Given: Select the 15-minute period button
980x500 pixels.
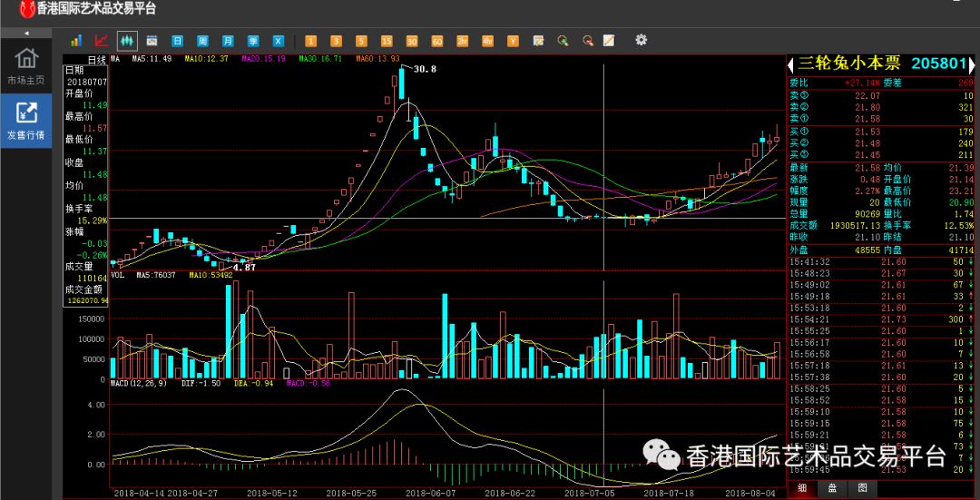Looking at the screenshot, I should [x=387, y=41].
